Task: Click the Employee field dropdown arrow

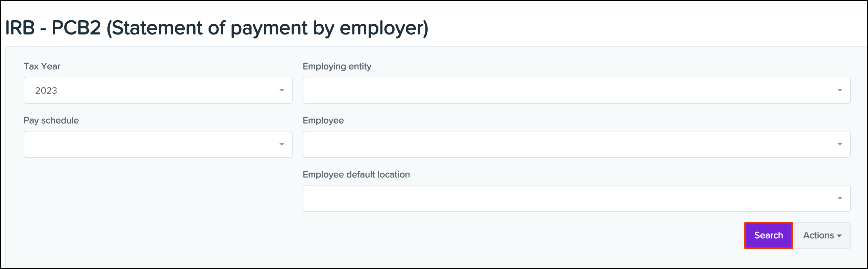Action: (840, 144)
